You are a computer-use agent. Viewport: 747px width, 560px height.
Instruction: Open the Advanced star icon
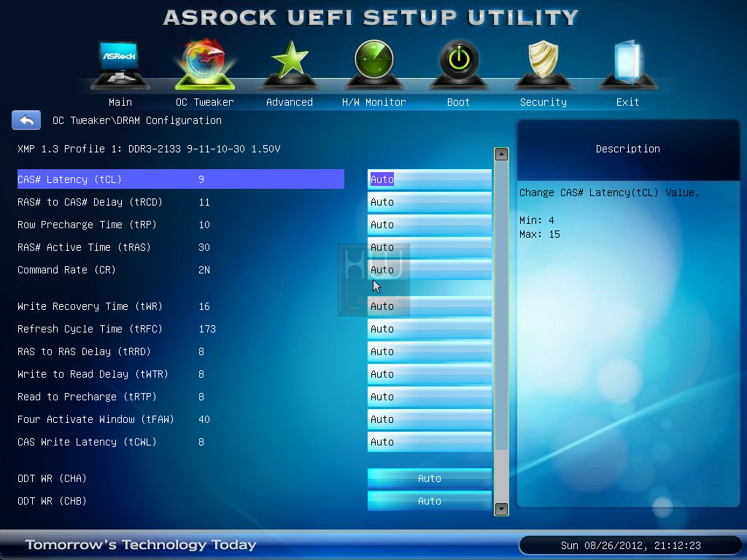[x=290, y=65]
